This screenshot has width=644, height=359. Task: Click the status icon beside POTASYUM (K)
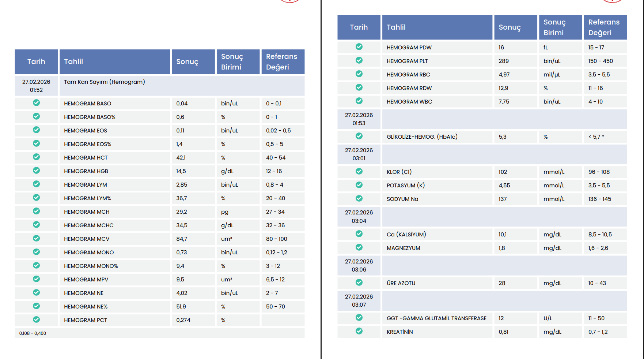359,185
